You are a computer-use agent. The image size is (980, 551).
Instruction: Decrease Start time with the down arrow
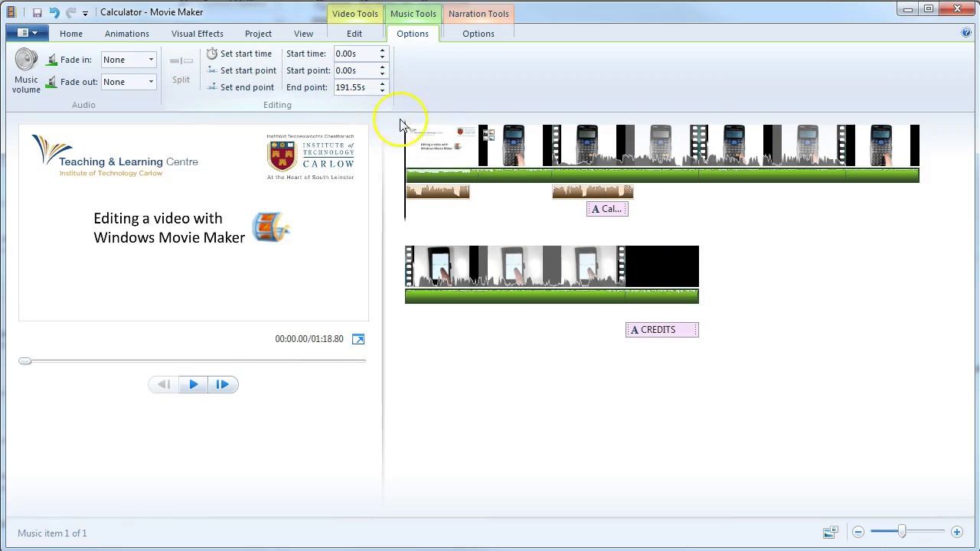tap(382, 57)
